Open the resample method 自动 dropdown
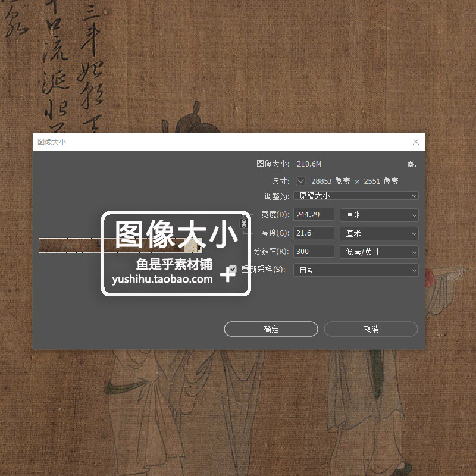The width and height of the screenshot is (476, 476). 356,270
